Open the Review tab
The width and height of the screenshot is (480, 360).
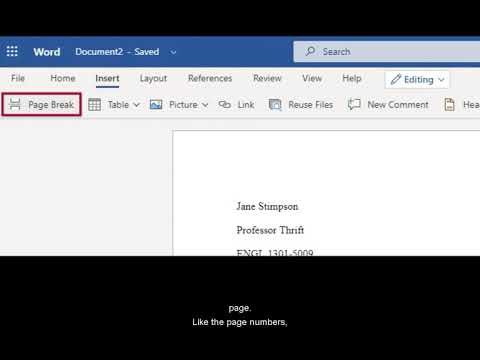[267, 78]
